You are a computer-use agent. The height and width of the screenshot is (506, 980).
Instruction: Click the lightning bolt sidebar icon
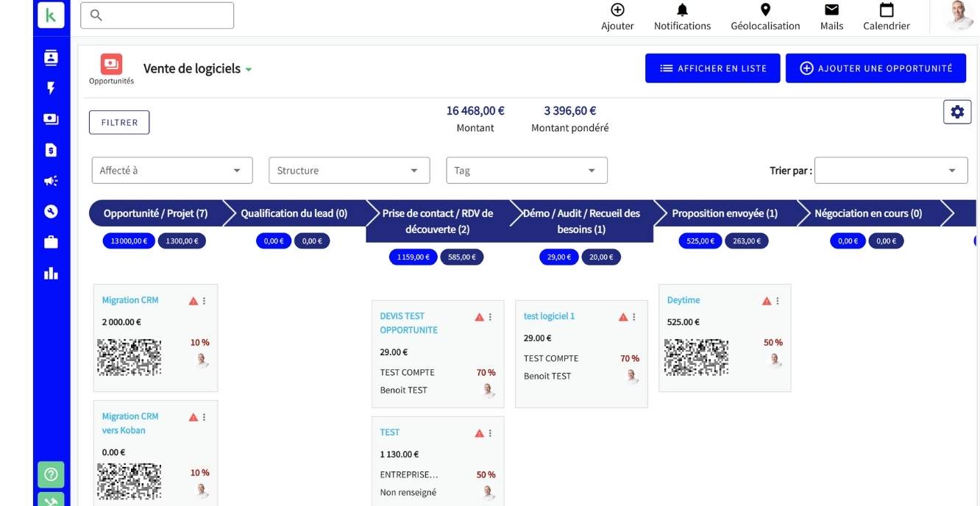click(x=51, y=88)
